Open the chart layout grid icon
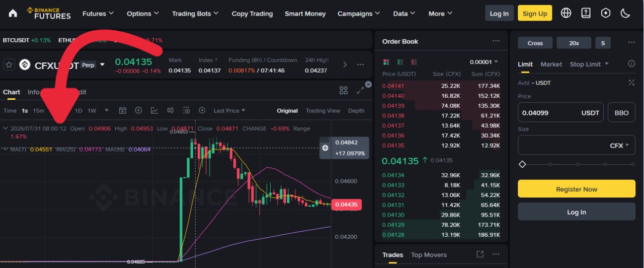 (344, 90)
